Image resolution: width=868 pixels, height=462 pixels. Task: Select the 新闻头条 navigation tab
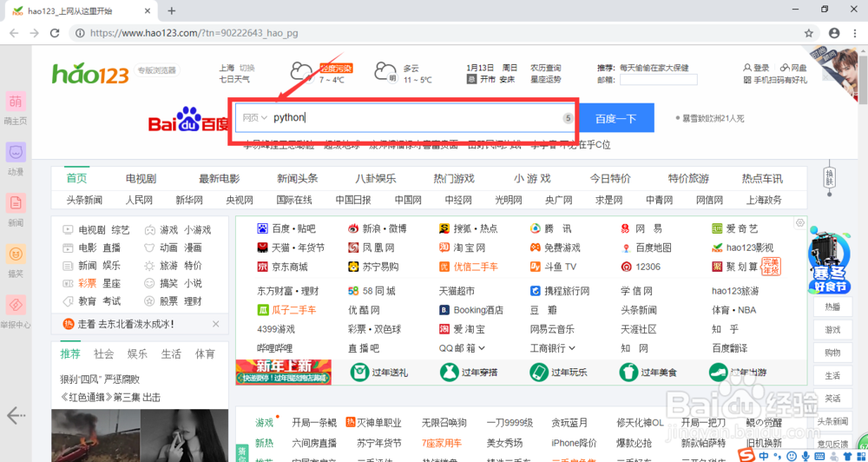tap(298, 178)
